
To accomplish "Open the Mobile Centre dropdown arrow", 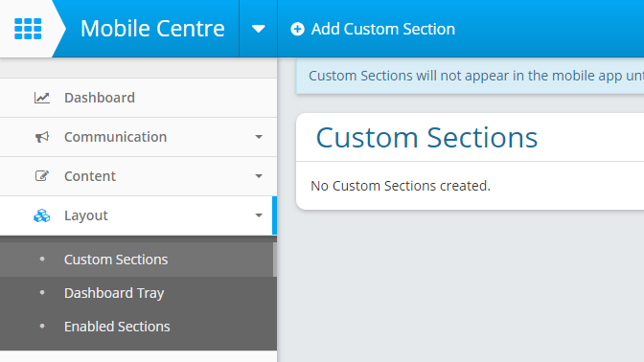I will 259,29.
